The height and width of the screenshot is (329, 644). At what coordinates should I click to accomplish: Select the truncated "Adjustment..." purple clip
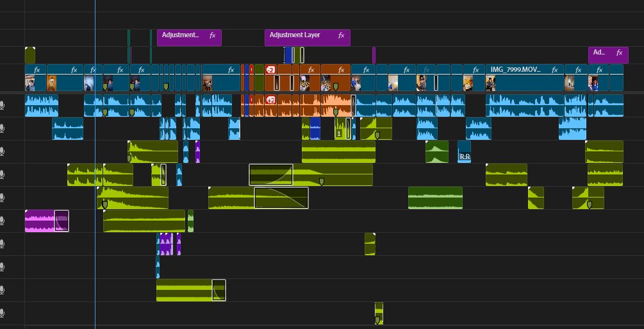coord(189,37)
